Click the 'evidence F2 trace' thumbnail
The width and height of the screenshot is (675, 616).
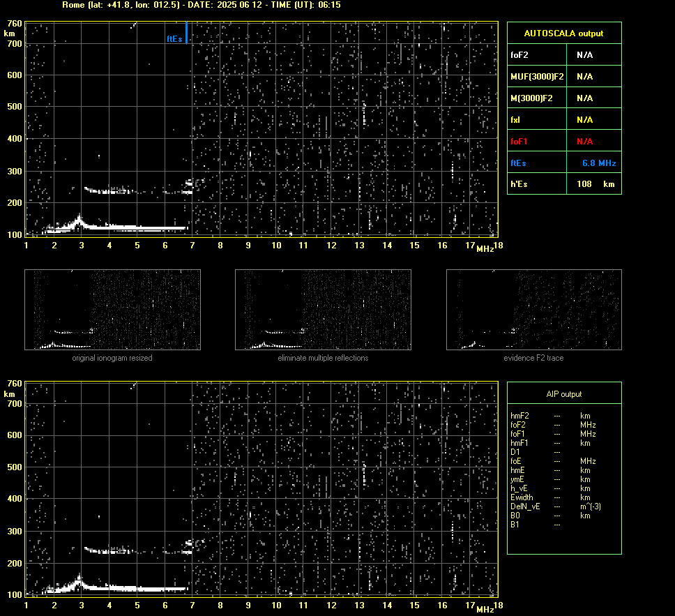pos(534,310)
